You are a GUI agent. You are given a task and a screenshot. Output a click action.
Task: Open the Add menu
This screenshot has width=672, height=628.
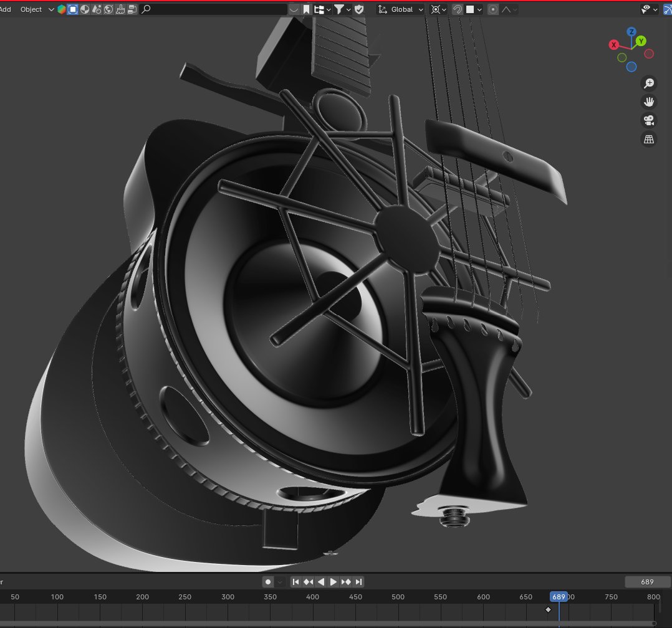click(x=6, y=9)
